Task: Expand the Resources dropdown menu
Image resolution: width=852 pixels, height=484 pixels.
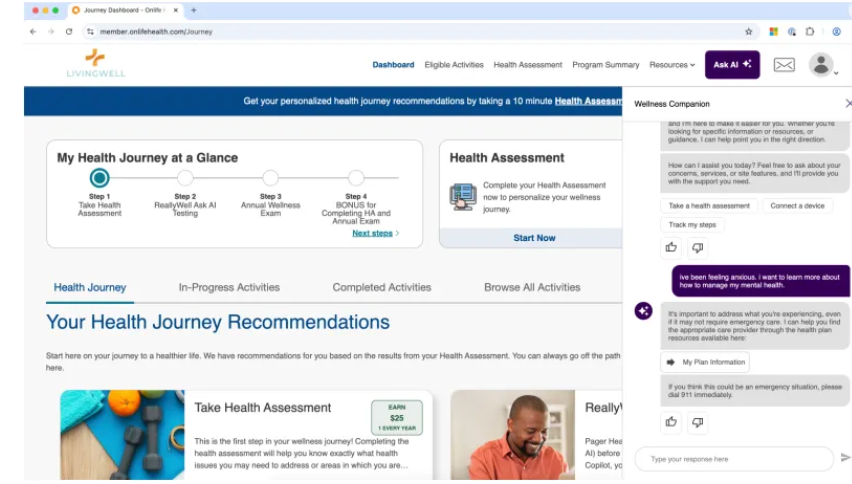Action: (671, 65)
